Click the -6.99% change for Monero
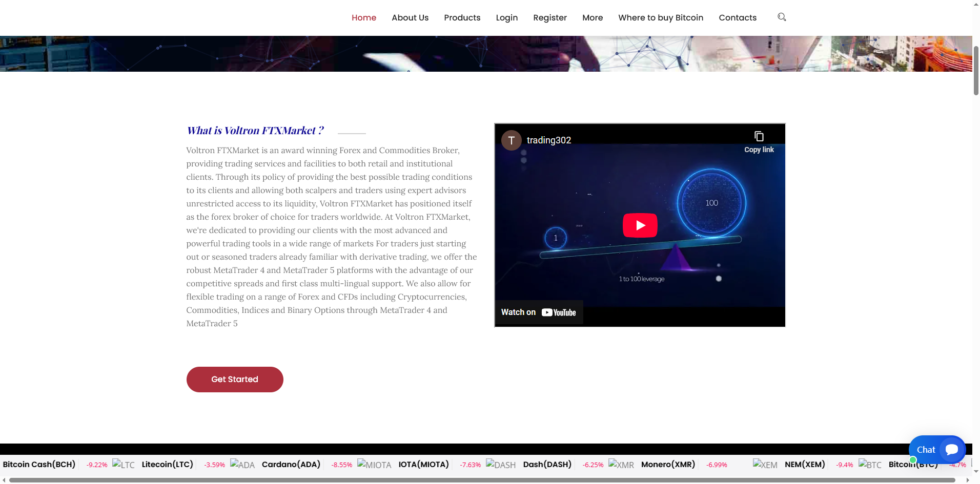The width and height of the screenshot is (980, 484). [717, 465]
